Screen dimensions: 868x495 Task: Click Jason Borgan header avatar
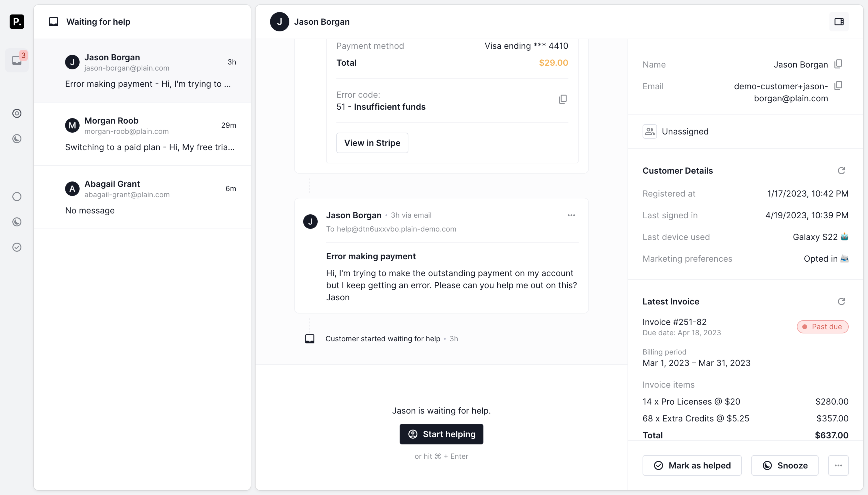[279, 22]
